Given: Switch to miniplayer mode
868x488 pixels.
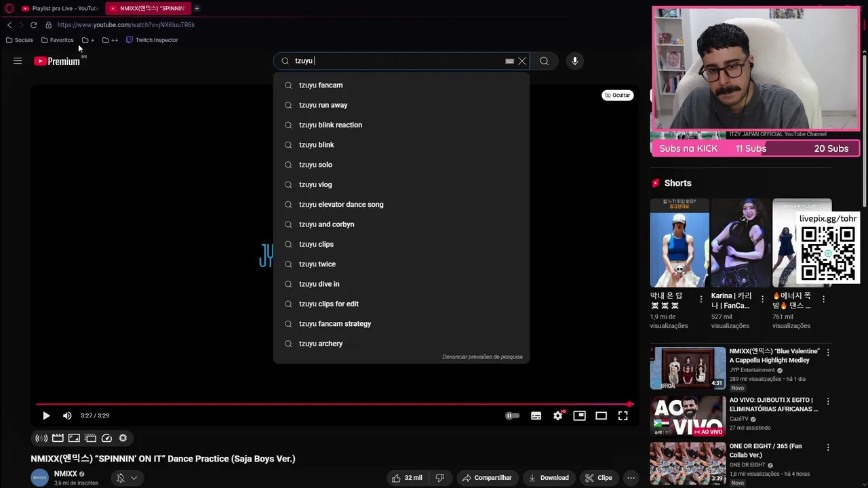Looking at the screenshot, I should pyautogui.click(x=579, y=415).
